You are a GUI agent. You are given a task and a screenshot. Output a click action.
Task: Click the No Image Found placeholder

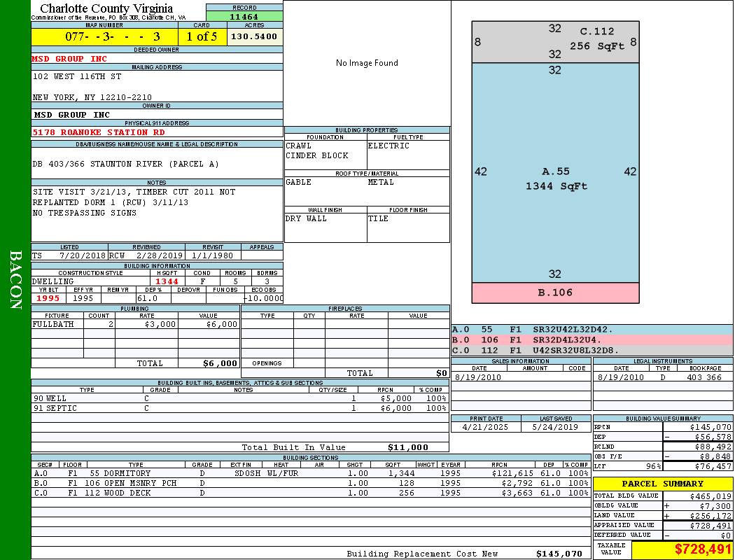(x=367, y=63)
